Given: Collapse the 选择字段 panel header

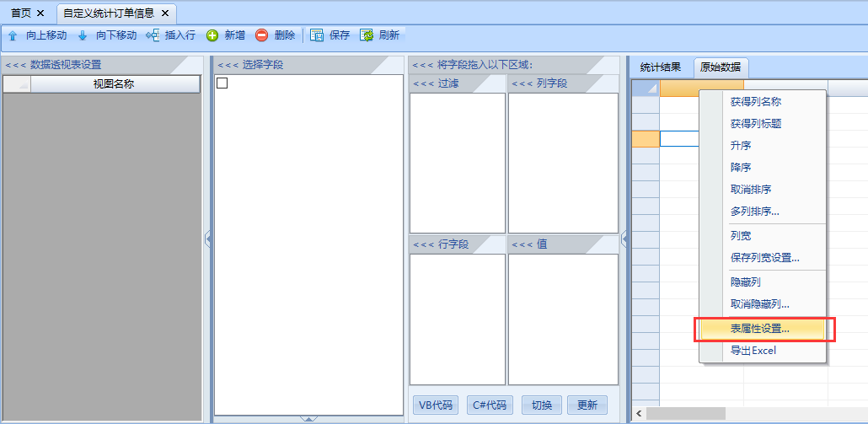Looking at the screenshot, I should click(308, 65).
